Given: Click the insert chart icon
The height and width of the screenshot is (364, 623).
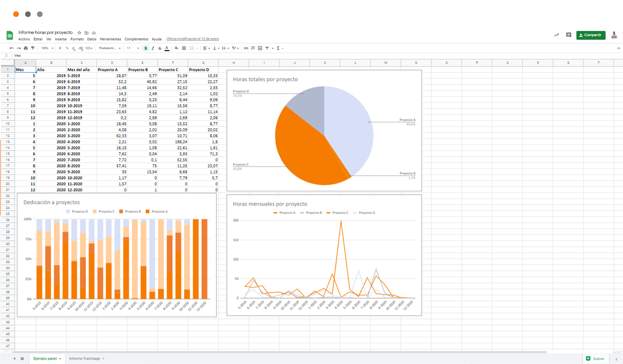Looking at the screenshot, I should click(x=260, y=48).
